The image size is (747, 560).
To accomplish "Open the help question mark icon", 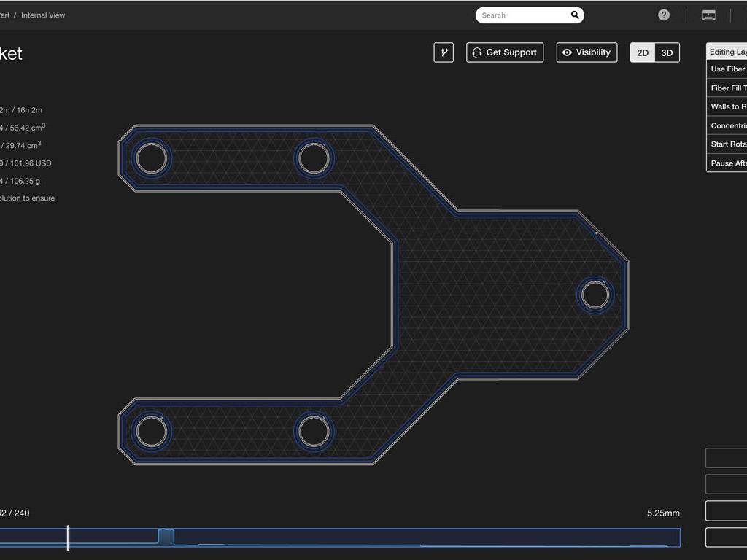I will tap(664, 15).
